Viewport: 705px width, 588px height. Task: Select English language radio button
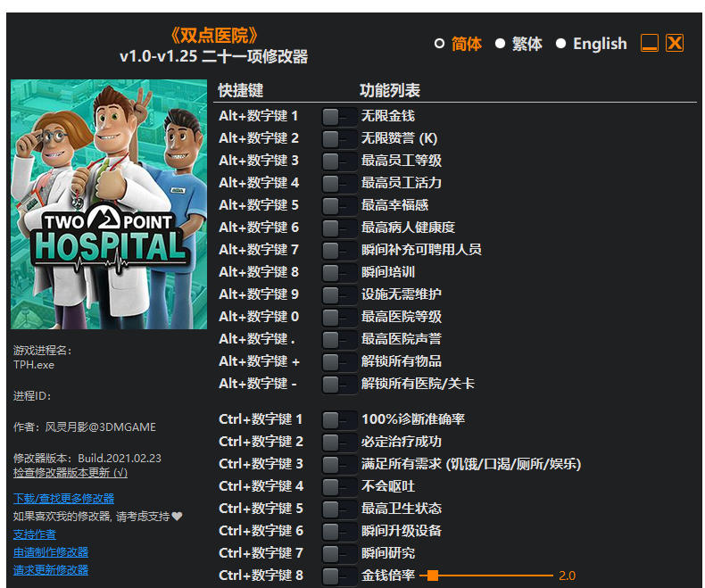(x=560, y=44)
